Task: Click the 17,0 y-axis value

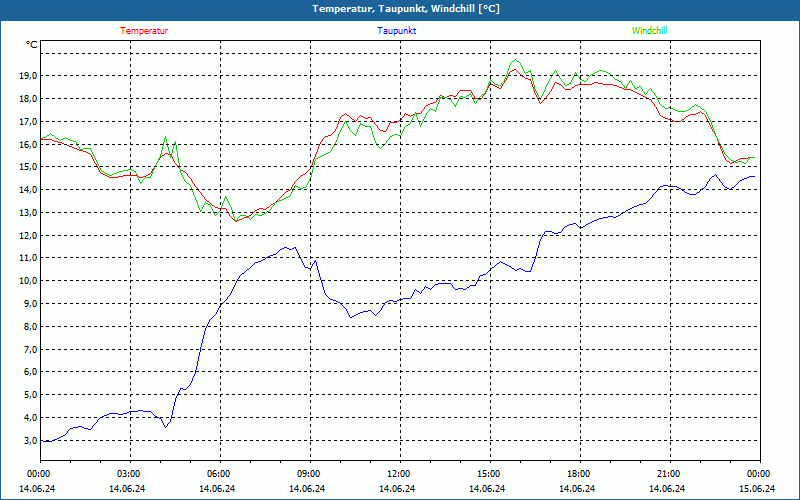Action: click(x=29, y=121)
